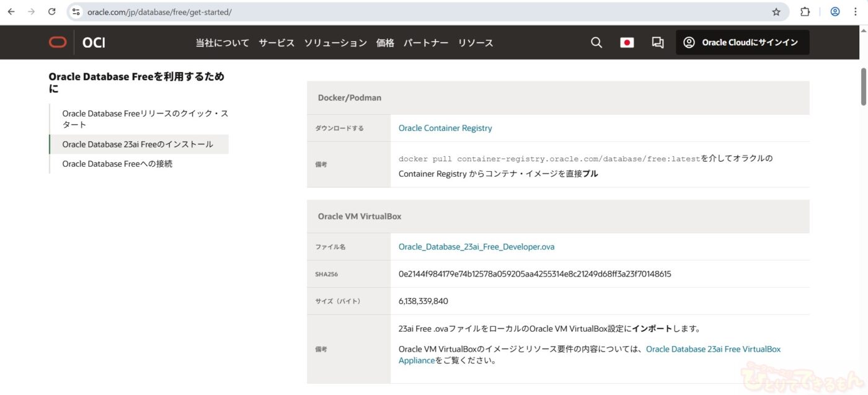
Task: Bookmark this page with the star icon
Action: coord(776,12)
